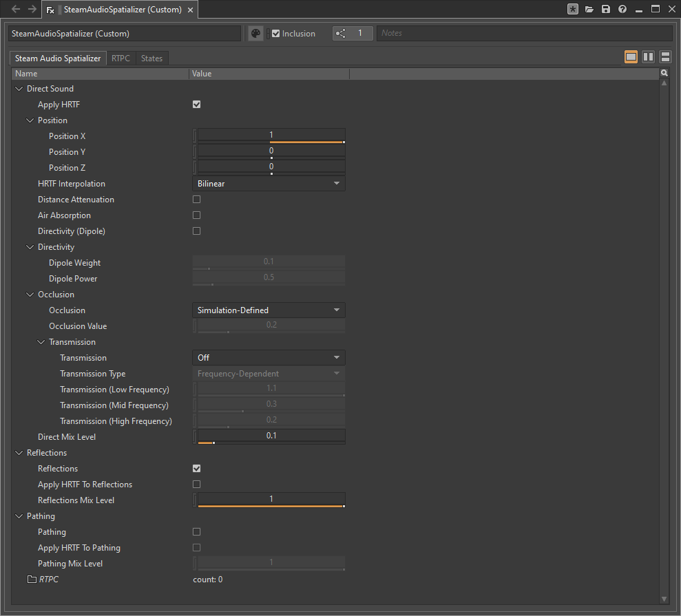Open the color palette icon

pos(256,34)
